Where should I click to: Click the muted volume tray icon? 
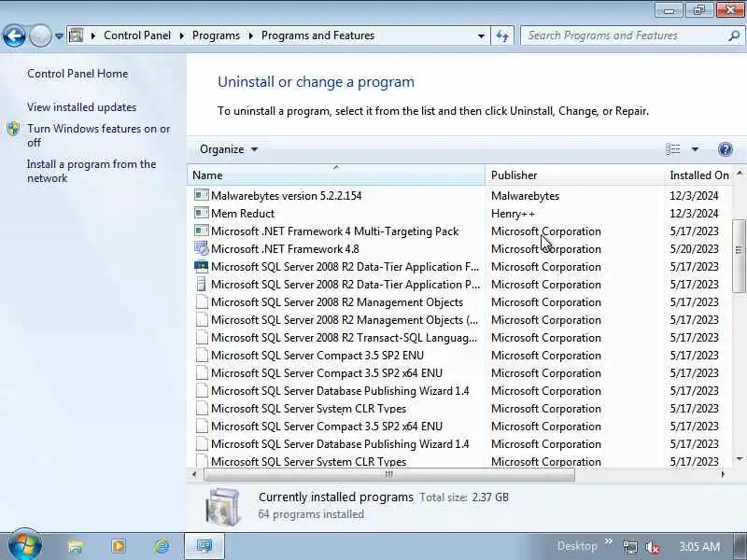coord(652,547)
